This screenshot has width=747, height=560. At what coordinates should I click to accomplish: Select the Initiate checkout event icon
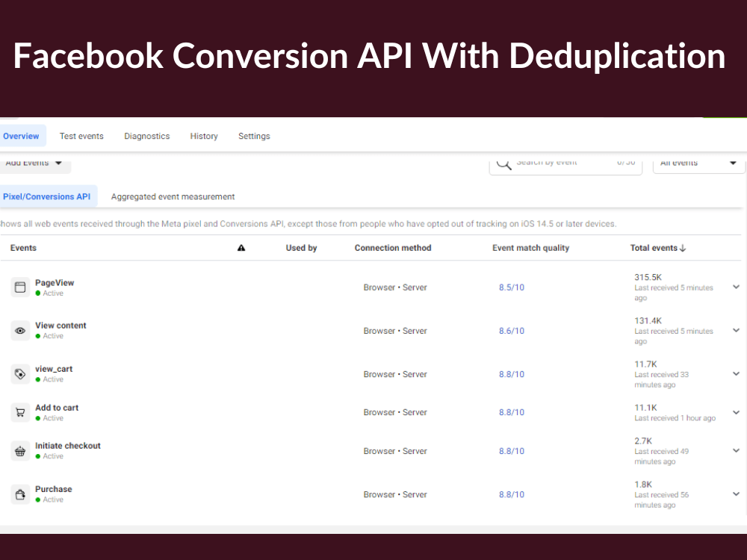pos(20,449)
